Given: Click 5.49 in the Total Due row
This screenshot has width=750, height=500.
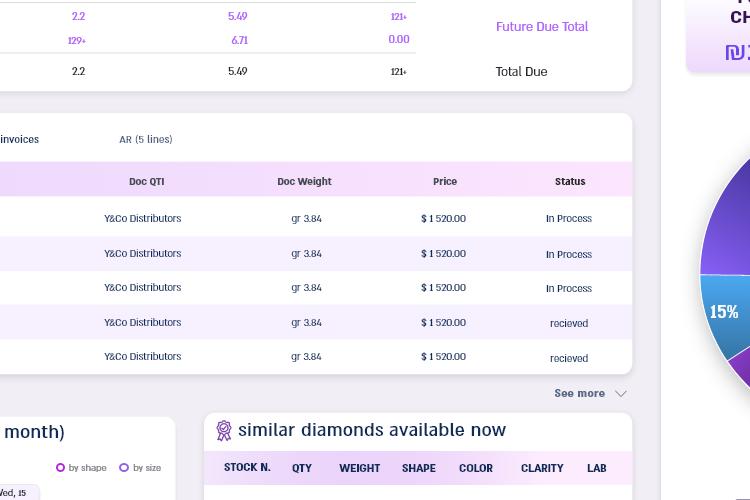Looking at the screenshot, I should (x=238, y=71).
